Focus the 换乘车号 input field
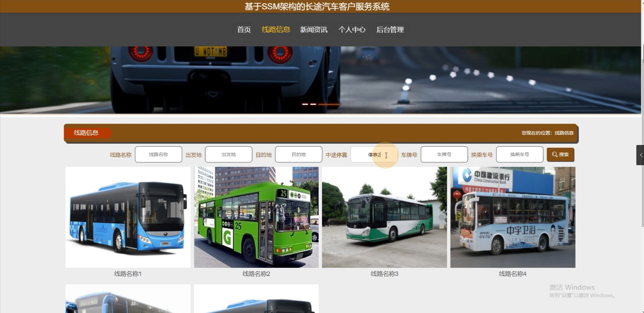The height and width of the screenshot is (313, 644). point(520,154)
